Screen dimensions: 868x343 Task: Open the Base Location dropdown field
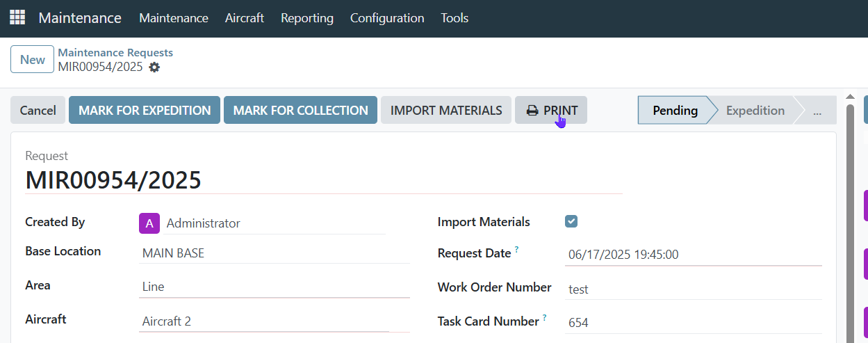(x=275, y=253)
